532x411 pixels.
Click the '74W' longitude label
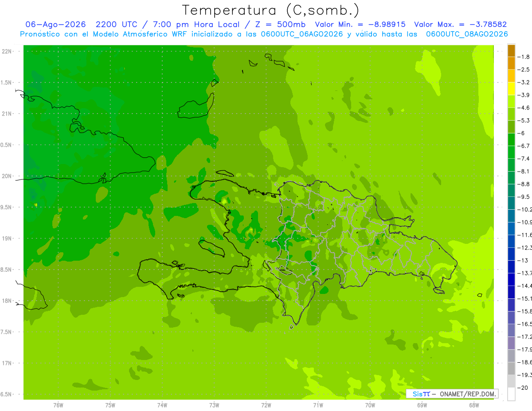point(162,405)
